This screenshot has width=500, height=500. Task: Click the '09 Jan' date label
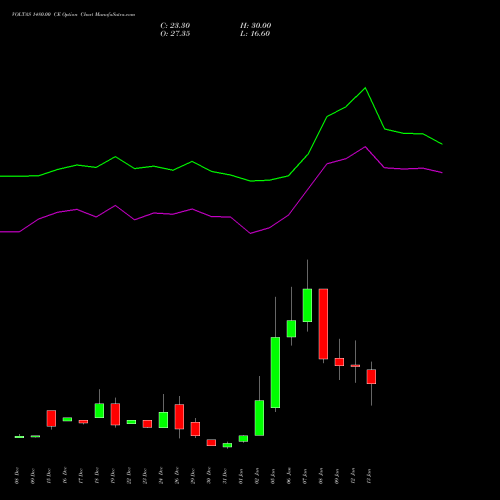[x=337, y=476]
